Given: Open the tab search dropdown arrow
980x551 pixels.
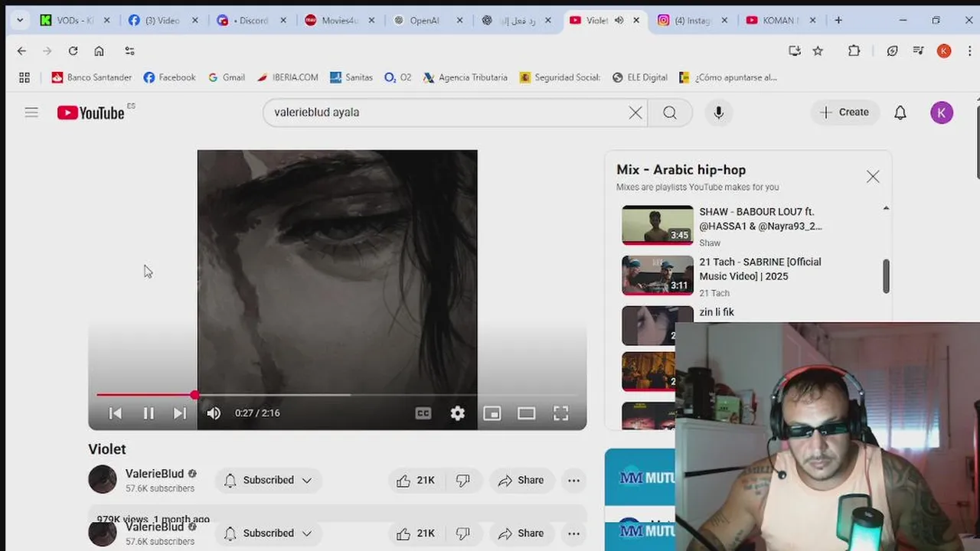Looking at the screenshot, I should 20,21.
